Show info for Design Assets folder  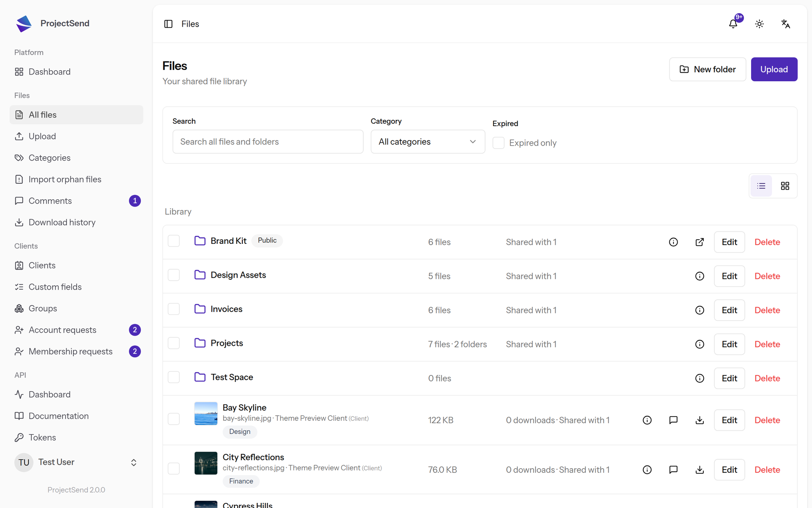[x=700, y=276]
